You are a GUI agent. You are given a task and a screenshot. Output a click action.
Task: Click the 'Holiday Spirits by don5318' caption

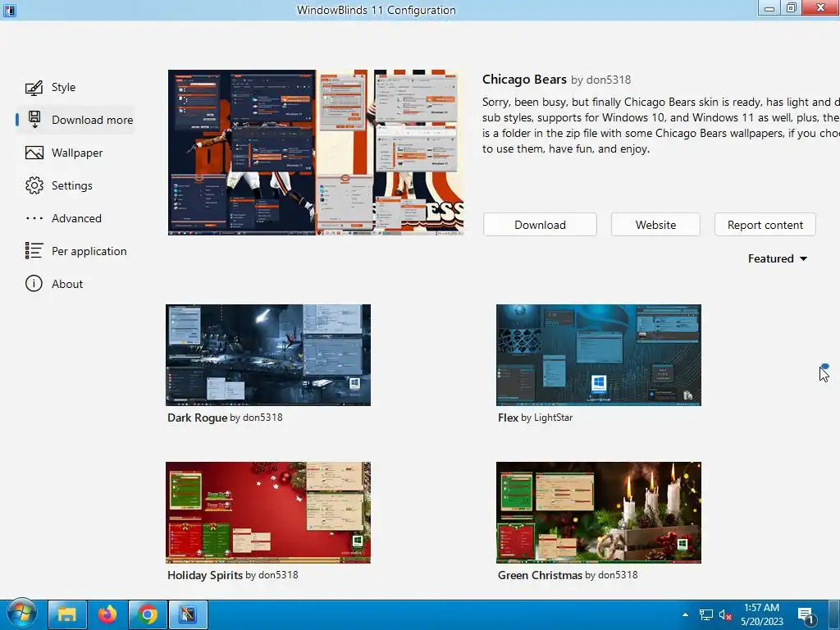coord(232,575)
